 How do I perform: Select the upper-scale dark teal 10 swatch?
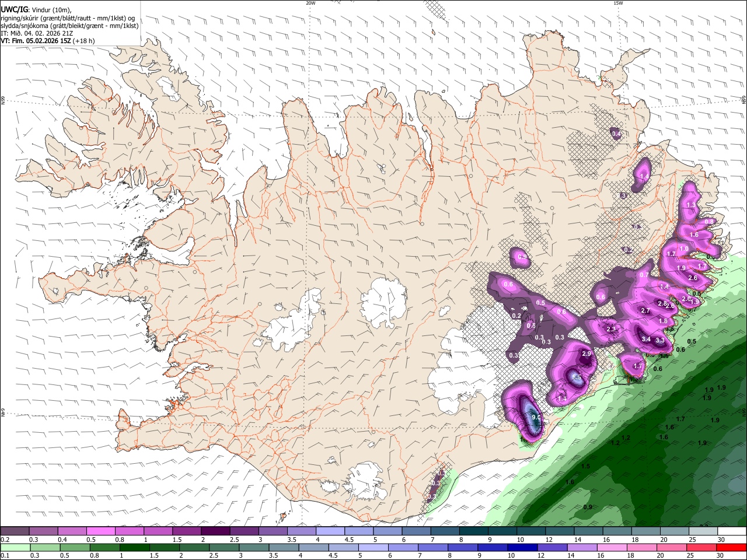point(531,531)
